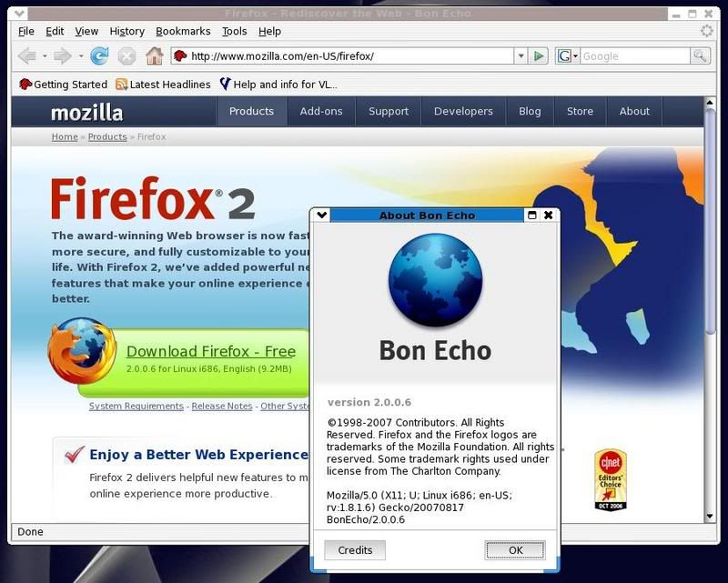728x583 pixels.
Task: Click the Latest Headlines feed icon
Action: pos(122,84)
